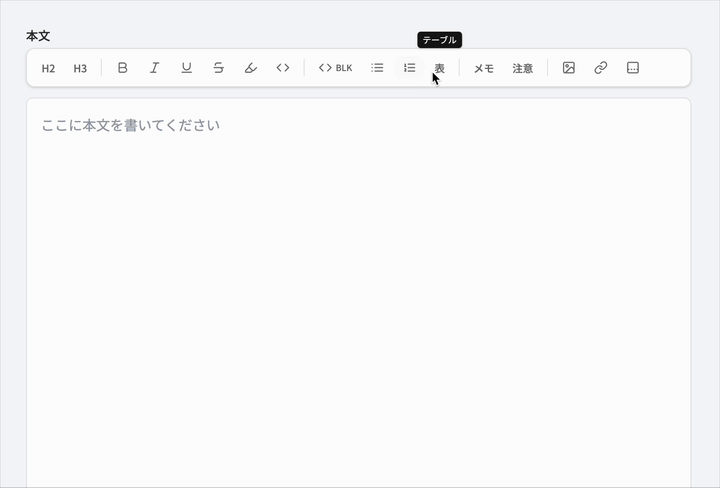Focus the body text editor area
720x488 pixels.
359,293
